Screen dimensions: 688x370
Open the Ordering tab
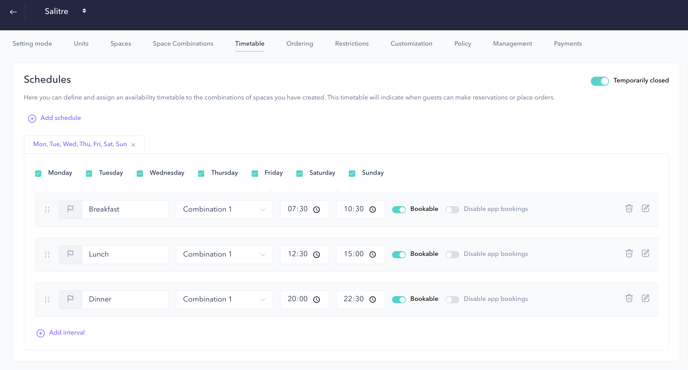tap(300, 43)
